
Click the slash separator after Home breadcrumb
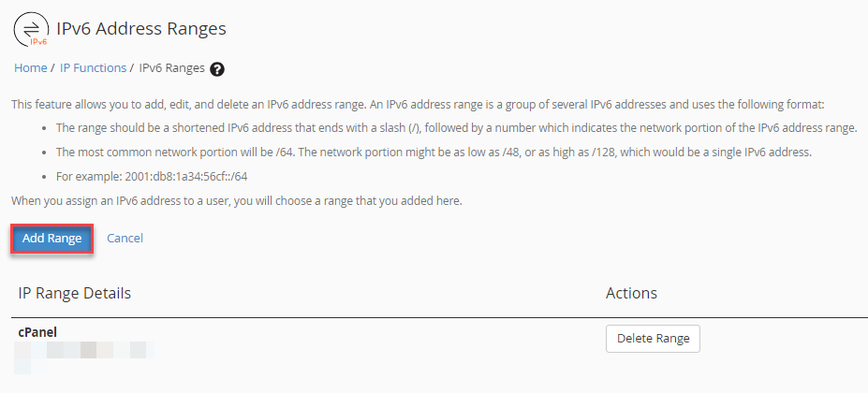[x=52, y=68]
